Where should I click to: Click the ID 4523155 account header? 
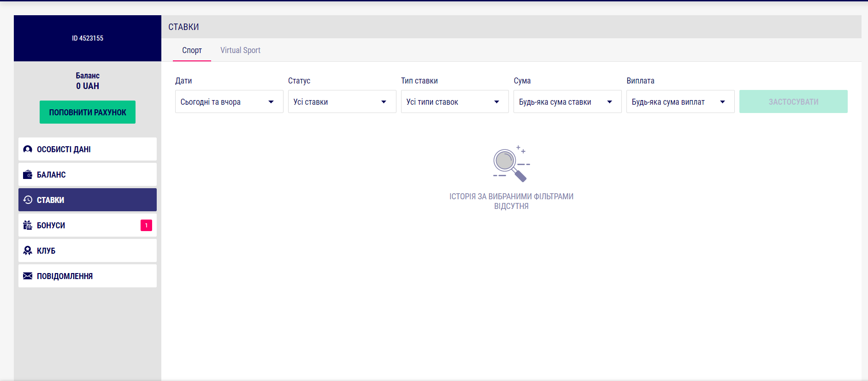pos(88,38)
